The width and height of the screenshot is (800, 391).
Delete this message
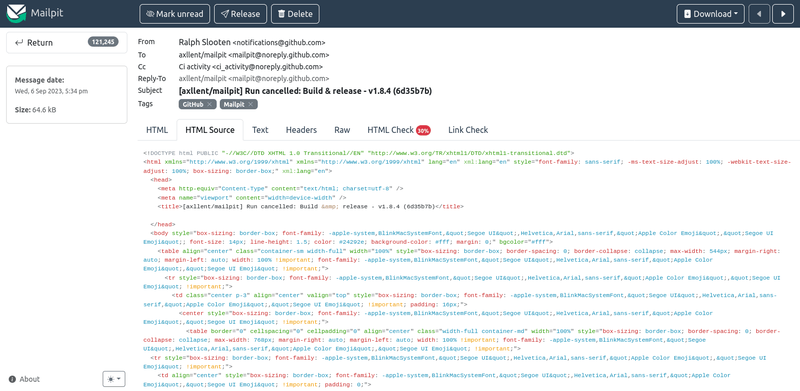(x=295, y=14)
